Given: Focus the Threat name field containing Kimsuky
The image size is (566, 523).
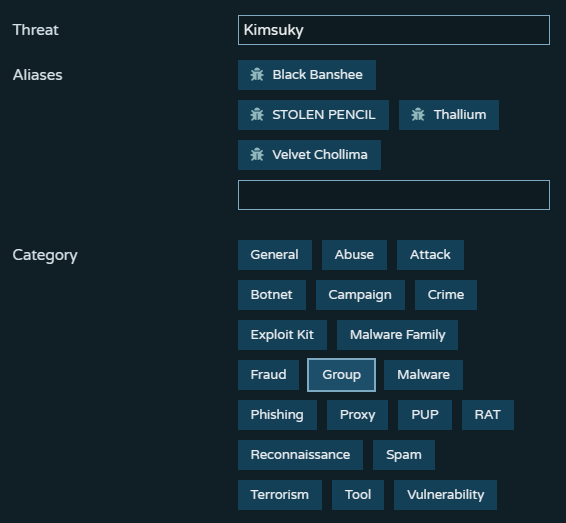Looking at the screenshot, I should [x=394, y=30].
